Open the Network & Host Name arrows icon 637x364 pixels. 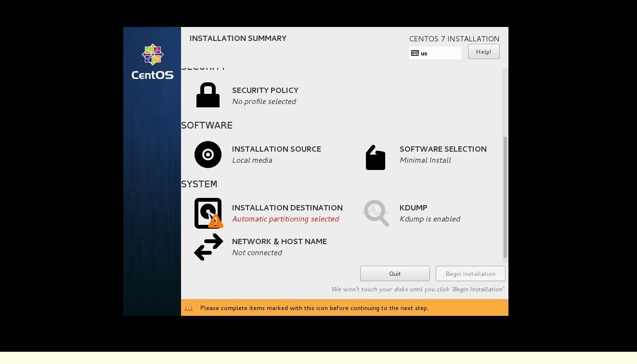[208, 247]
